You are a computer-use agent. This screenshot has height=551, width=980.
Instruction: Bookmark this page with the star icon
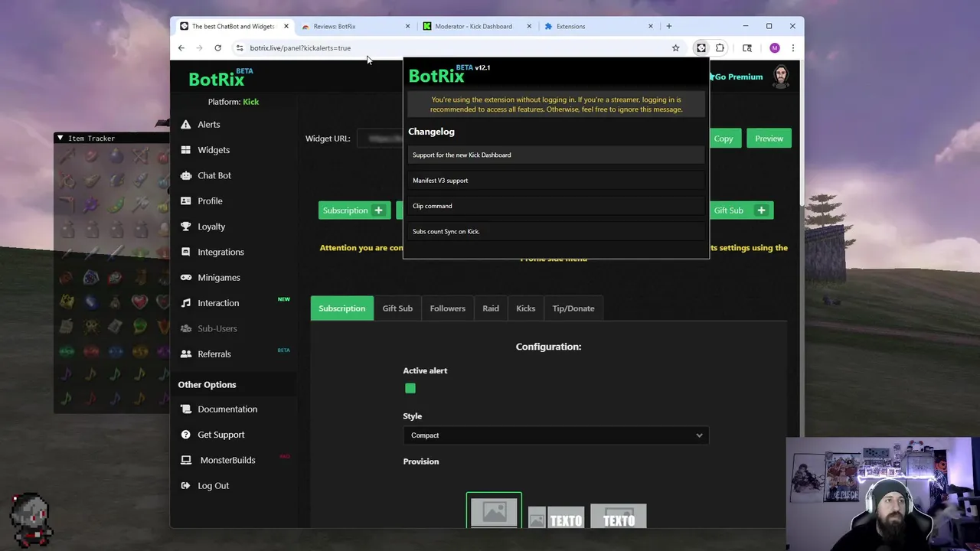tap(675, 47)
